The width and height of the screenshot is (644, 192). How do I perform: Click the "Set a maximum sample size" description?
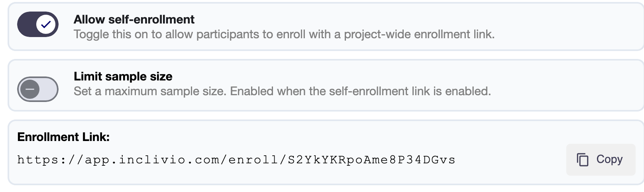(150, 92)
